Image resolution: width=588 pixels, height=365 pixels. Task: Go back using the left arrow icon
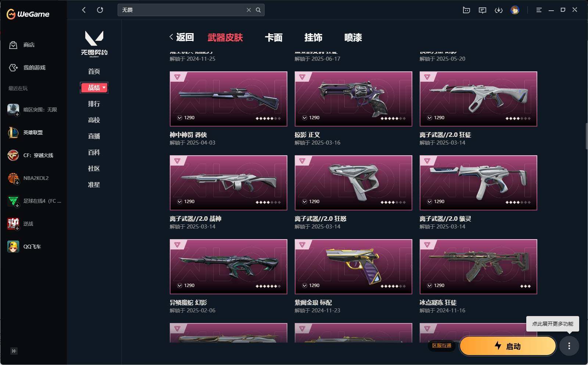point(84,10)
